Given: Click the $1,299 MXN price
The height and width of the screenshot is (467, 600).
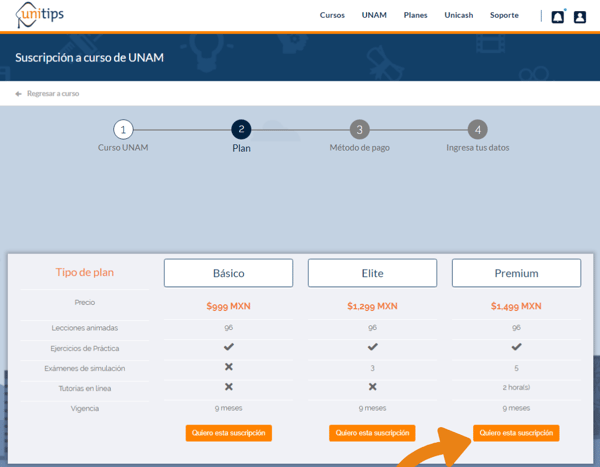Looking at the screenshot, I should pos(372,306).
